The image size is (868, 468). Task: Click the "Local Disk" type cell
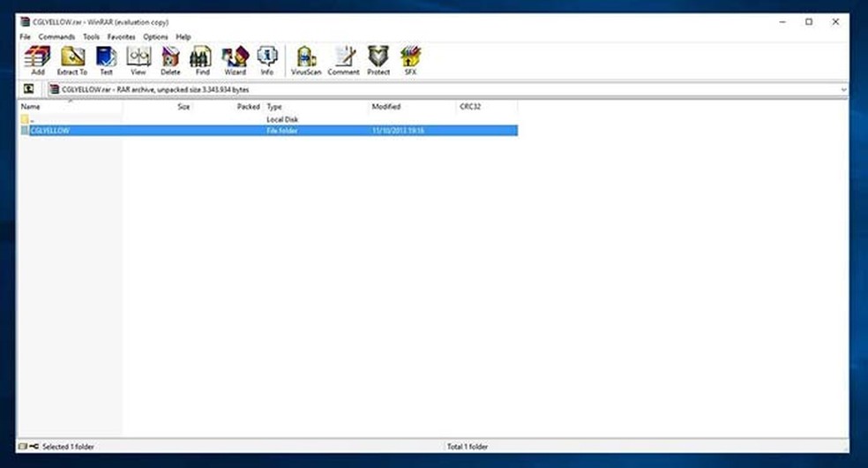point(282,119)
